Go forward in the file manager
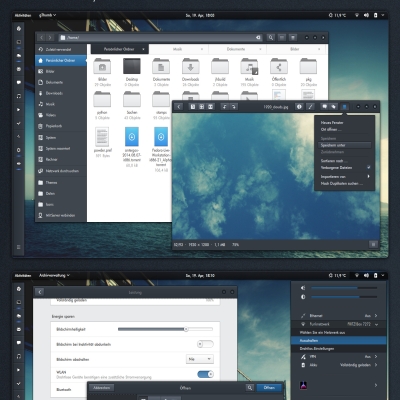Screen dimensions: 400x400 pyautogui.click(x=50, y=38)
